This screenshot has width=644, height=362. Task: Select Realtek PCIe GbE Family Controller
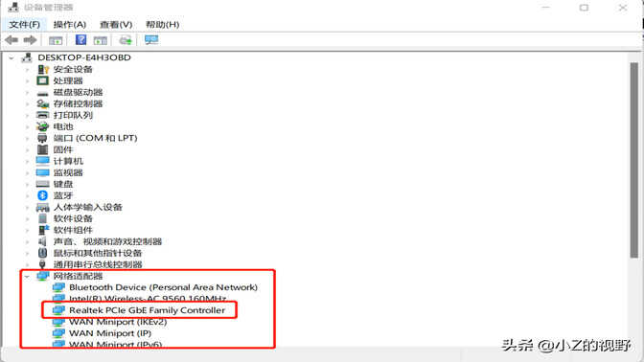click(x=147, y=310)
